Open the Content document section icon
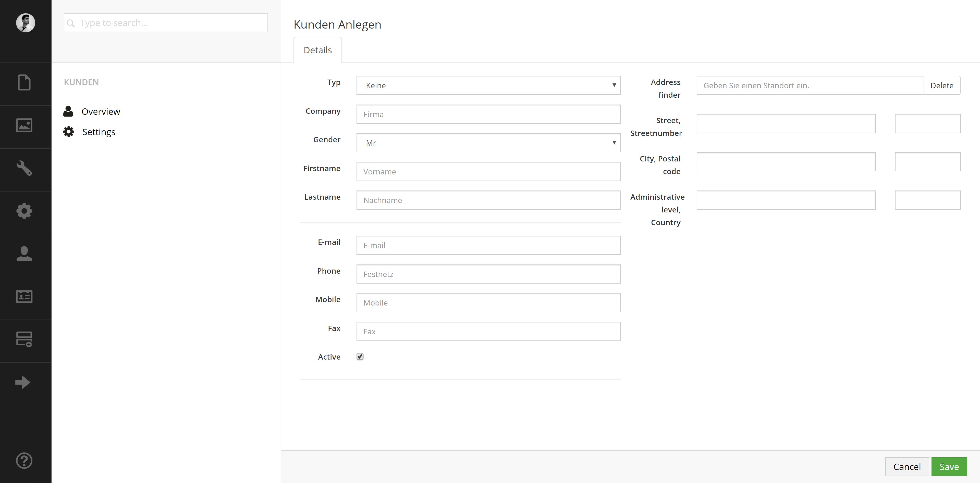Screen dimensions: 980x483 pos(24,82)
